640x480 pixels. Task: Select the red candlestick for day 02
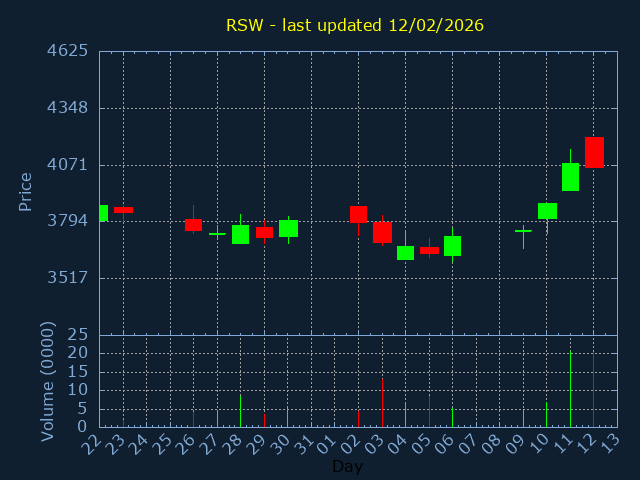(358, 214)
